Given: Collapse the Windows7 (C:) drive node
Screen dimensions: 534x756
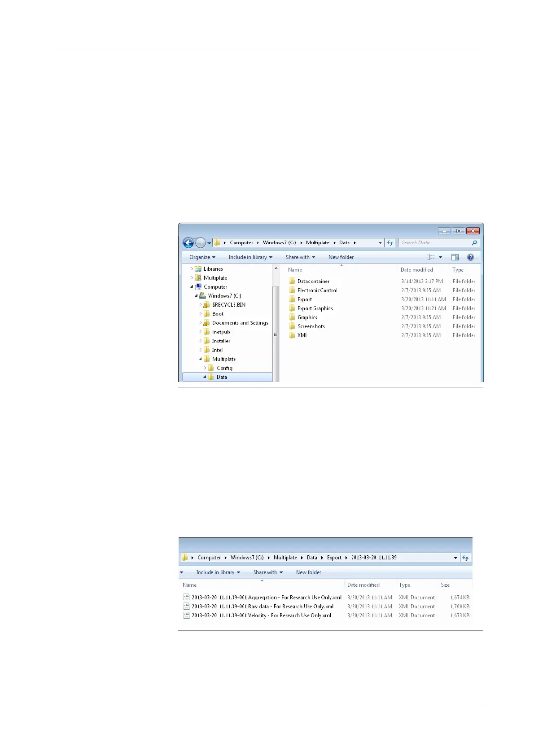Looking at the screenshot, I should pos(196,296).
